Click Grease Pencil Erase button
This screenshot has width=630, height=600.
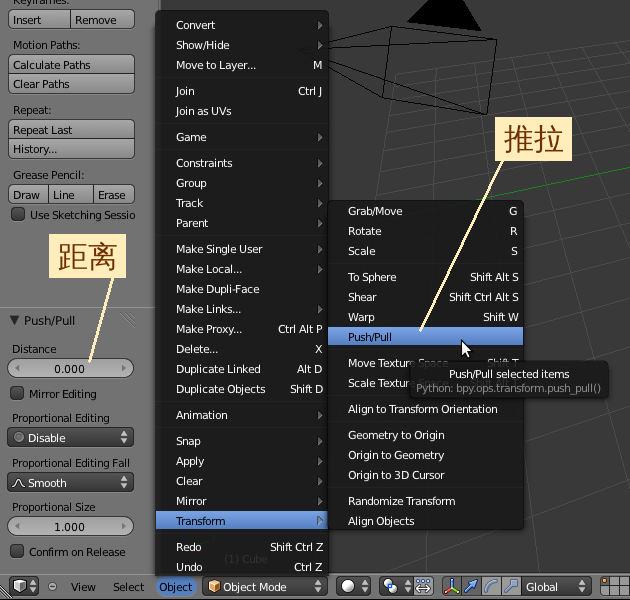coord(114,195)
